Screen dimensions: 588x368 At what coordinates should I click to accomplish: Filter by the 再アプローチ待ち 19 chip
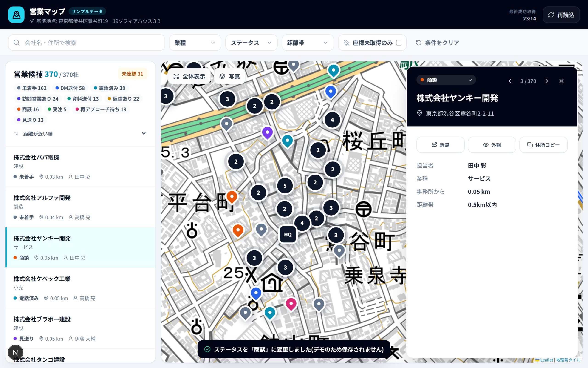[x=101, y=109]
